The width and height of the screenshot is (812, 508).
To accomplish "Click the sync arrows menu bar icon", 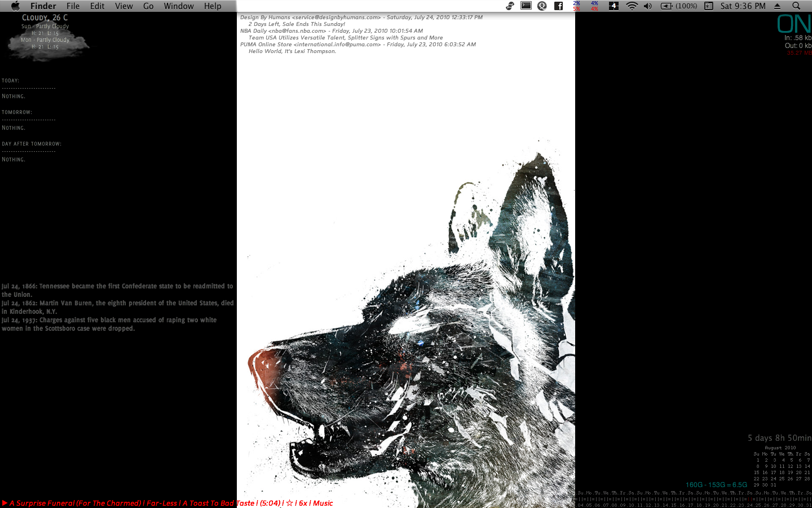I will point(510,6).
